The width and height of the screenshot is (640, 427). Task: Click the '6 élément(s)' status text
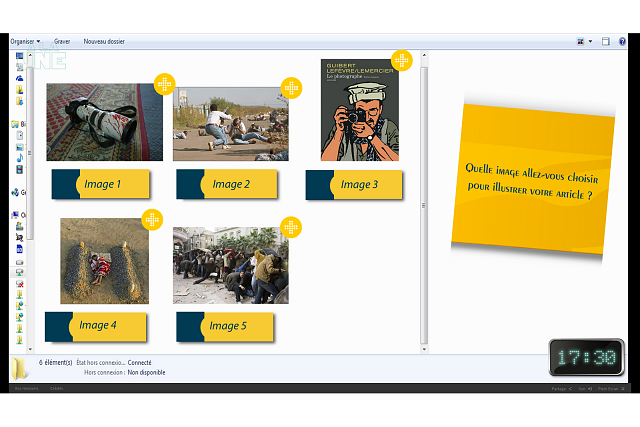(x=56, y=363)
